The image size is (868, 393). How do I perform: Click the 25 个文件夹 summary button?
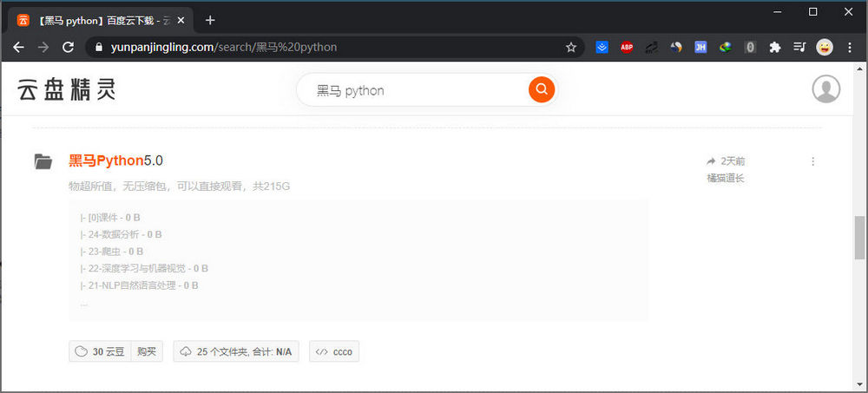tap(236, 351)
